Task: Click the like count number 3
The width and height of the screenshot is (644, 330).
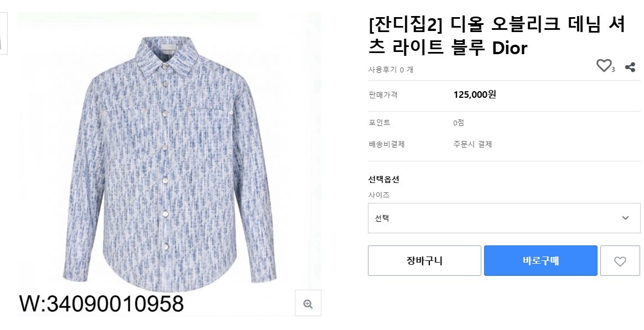Action: (613, 70)
